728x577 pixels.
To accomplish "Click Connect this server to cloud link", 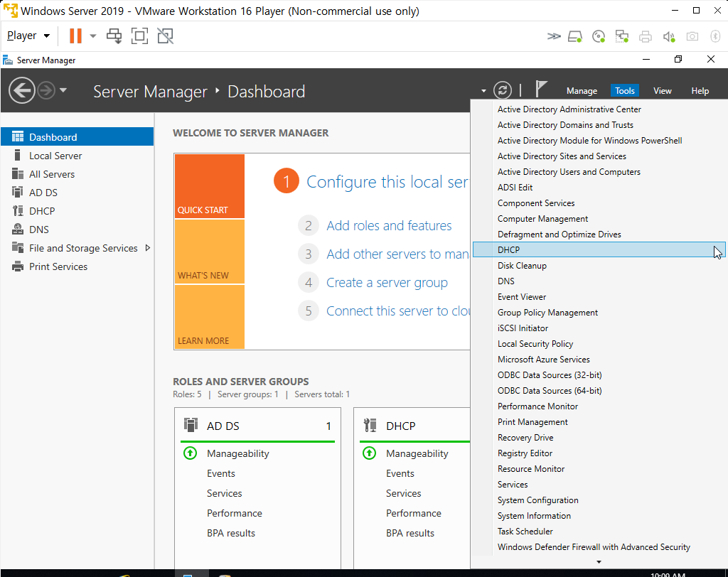I will click(x=398, y=311).
